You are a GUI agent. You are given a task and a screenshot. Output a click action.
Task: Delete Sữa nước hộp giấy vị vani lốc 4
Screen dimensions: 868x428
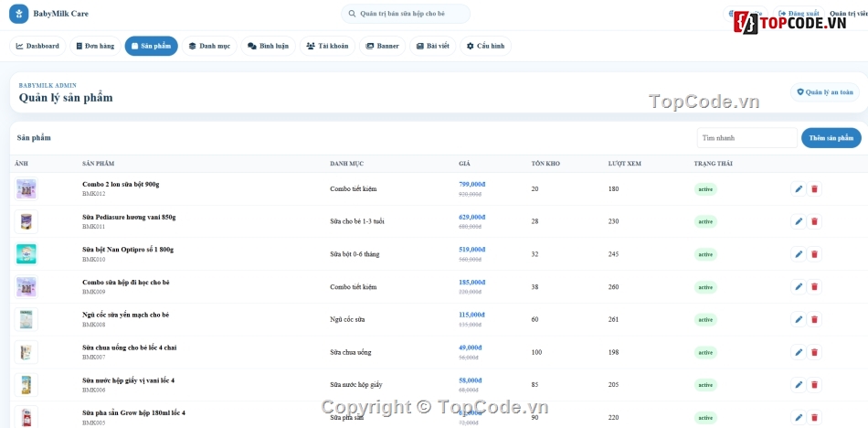coord(814,385)
